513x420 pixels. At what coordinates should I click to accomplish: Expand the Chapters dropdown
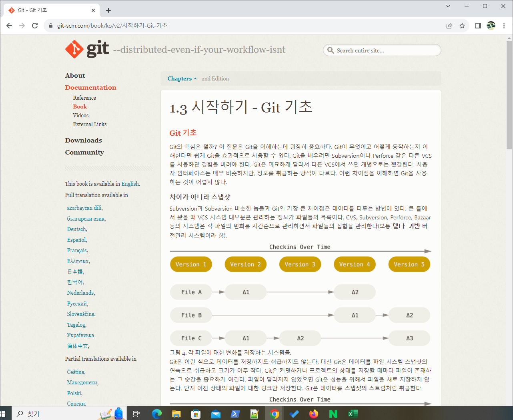(x=182, y=78)
